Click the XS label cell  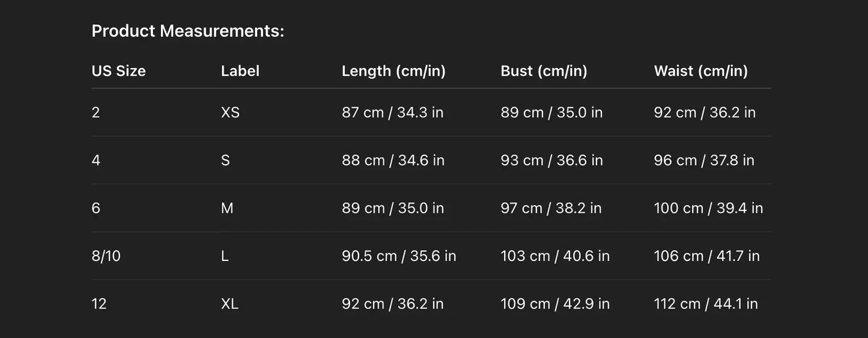coord(230,112)
